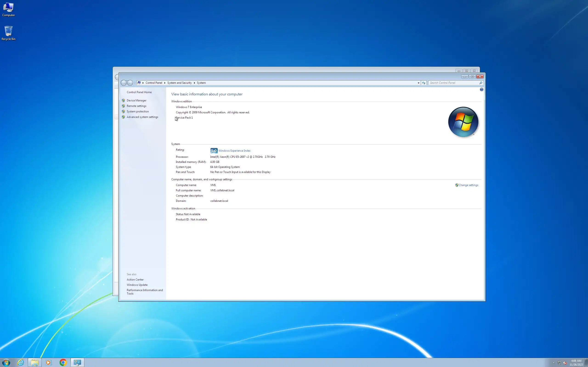Click the refresh button beside address bar

(424, 83)
